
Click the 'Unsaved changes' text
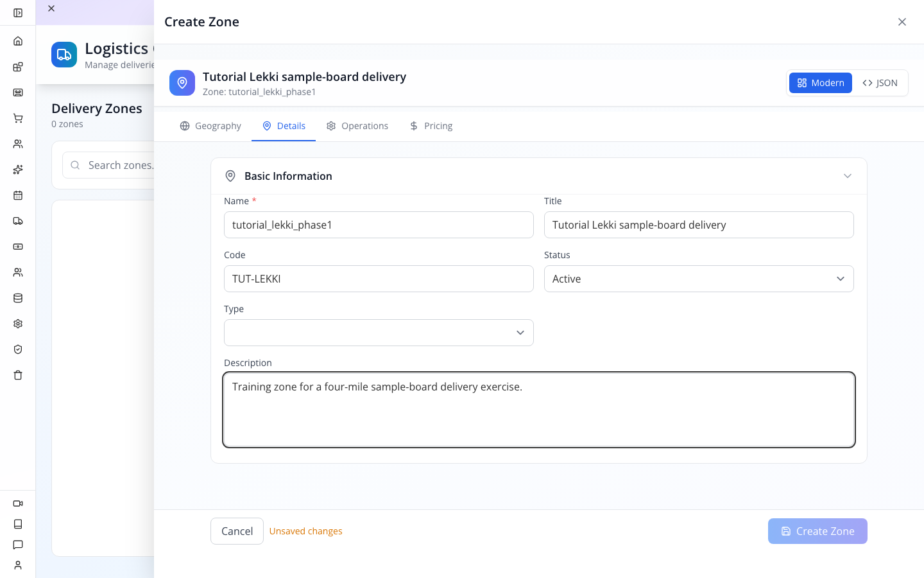pos(305,531)
